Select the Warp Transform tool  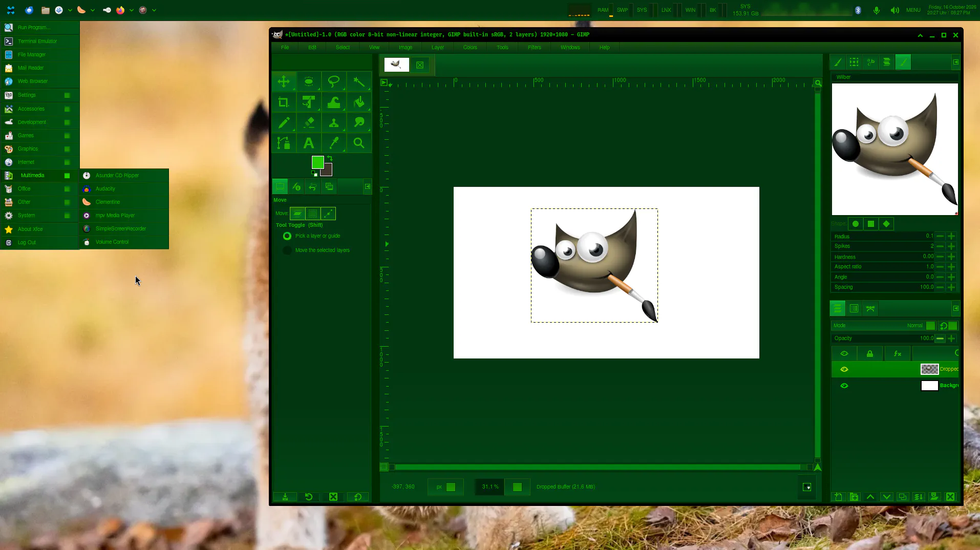tap(334, 102)
